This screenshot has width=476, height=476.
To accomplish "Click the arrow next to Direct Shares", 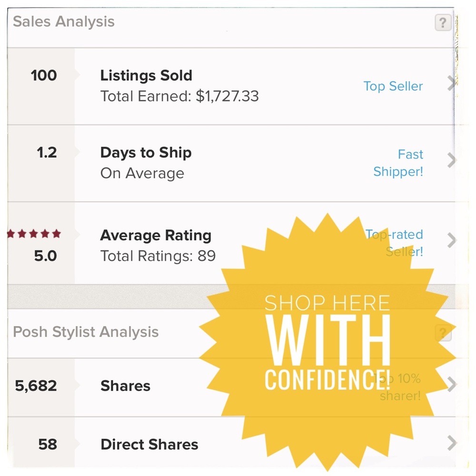I will (451, 444).
